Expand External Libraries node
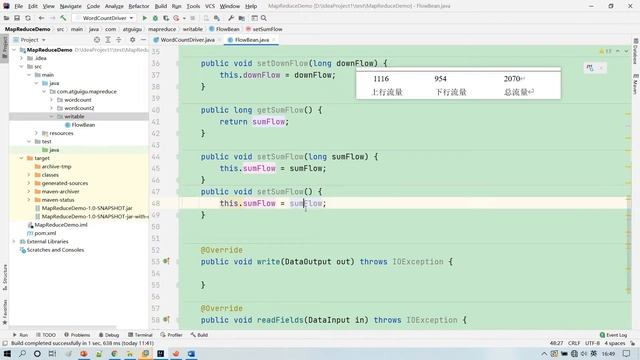The height and width of the screenshot is (360, 640). coord(14,242)
